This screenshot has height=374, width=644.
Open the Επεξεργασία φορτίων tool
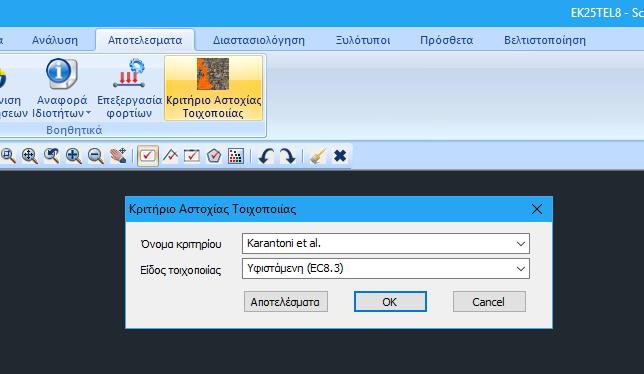point(129,88)
